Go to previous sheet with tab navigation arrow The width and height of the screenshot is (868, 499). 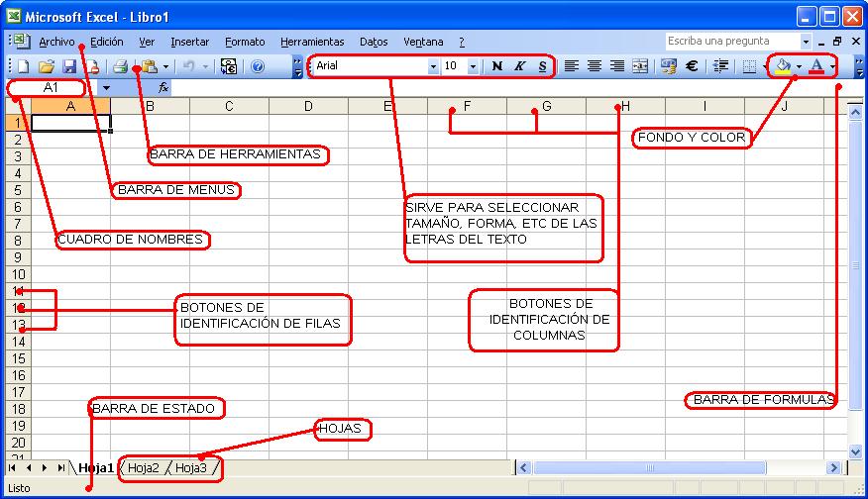click(x=28, y=468)
